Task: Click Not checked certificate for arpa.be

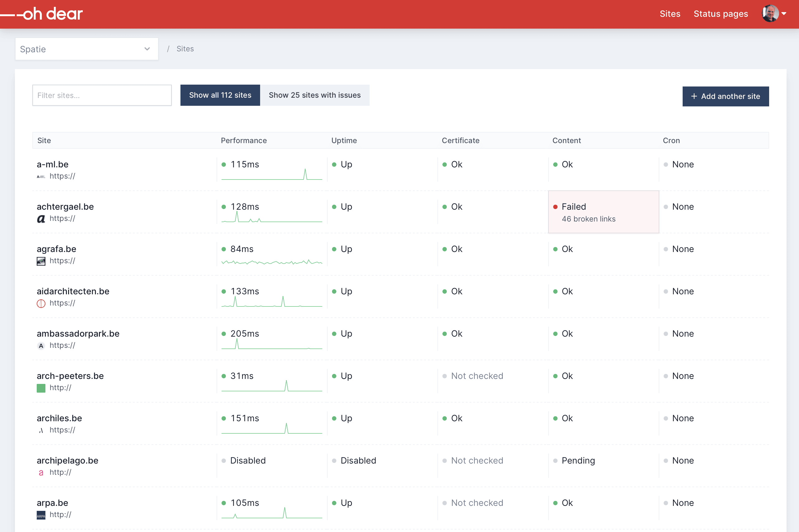Action: [x=477, y=503]
